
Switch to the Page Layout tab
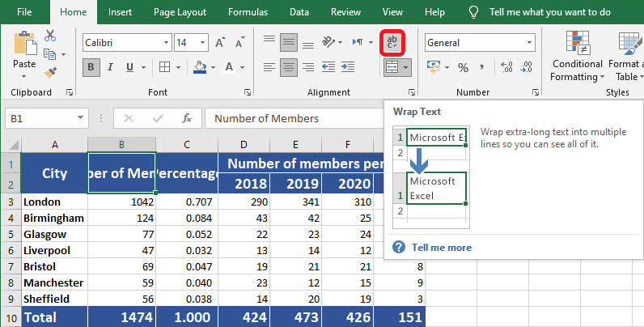pyautogui.click(x=180, y=12)
